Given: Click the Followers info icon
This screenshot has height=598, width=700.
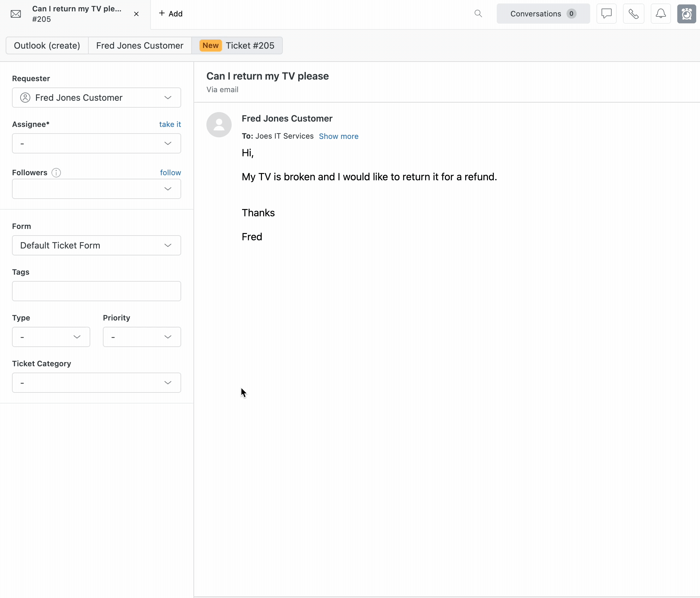Looking at the screenshot, I should pyautogui.click(x=56, y=173).
